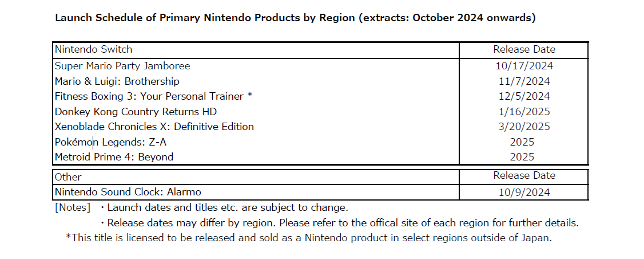Click Donkey Kong Country Returns HD cell
644x259 pixels.
(136, 112)
